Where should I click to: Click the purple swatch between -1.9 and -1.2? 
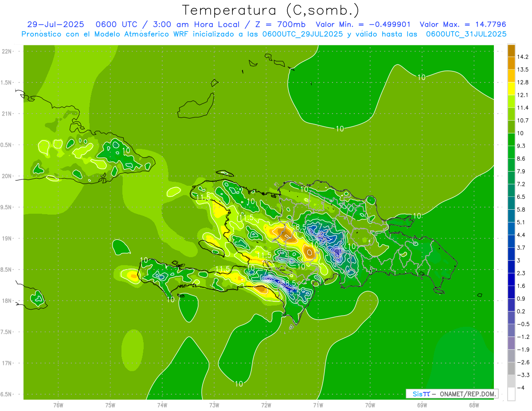(x=511, y=343)
